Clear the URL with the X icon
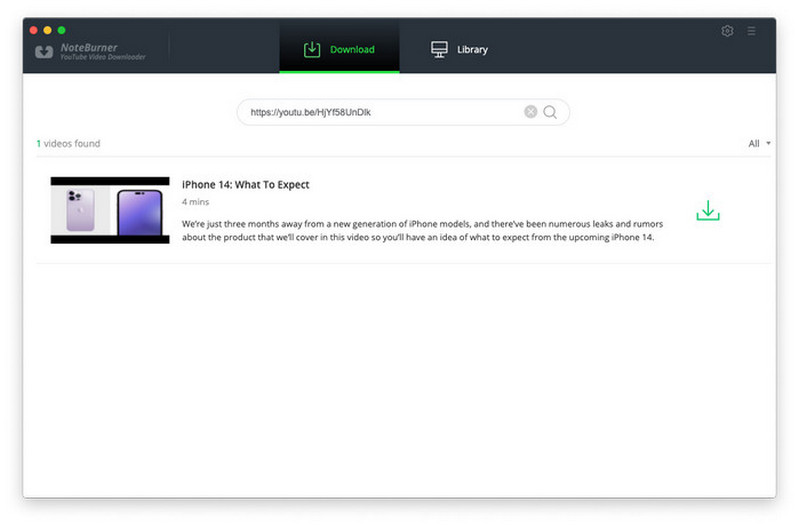This screenshot has width=799, height=526. click(x=530, y=112)
